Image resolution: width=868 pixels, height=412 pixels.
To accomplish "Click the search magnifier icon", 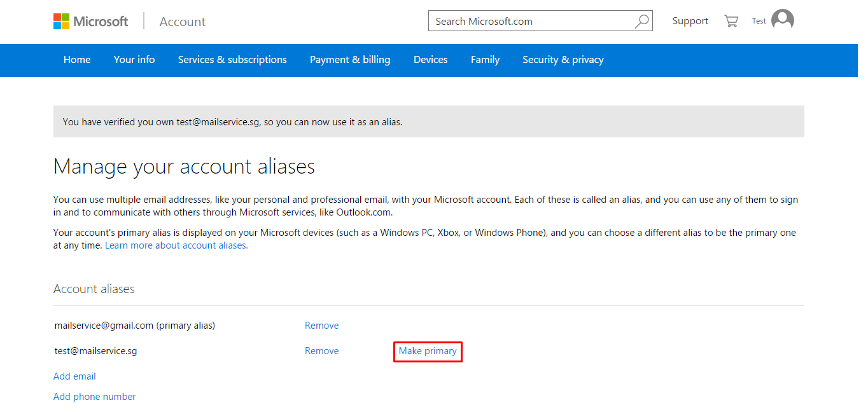I will 641,21.
